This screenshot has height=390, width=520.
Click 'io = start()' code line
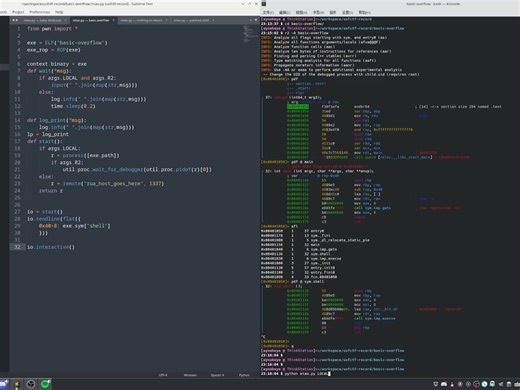[x=45, y=212]
